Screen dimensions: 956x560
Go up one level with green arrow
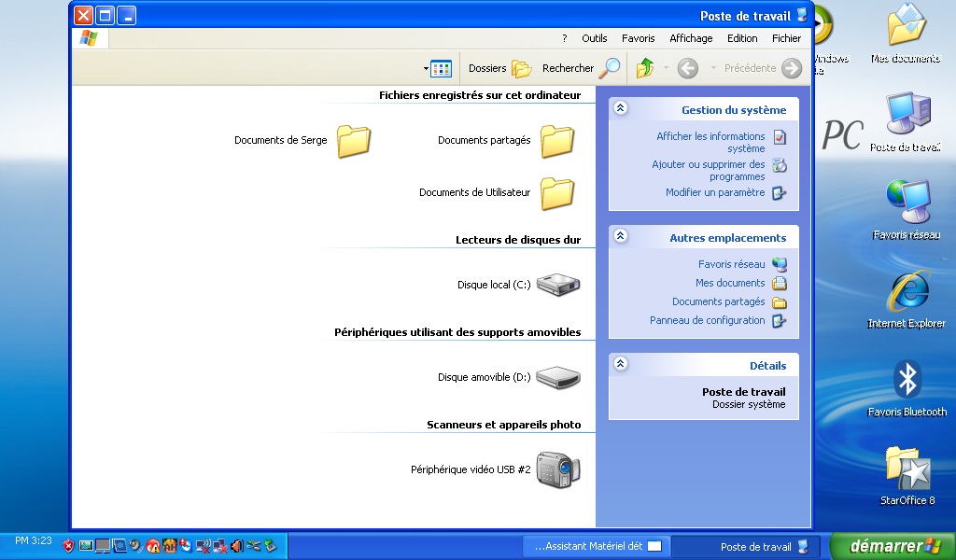[x=645, y=68]
